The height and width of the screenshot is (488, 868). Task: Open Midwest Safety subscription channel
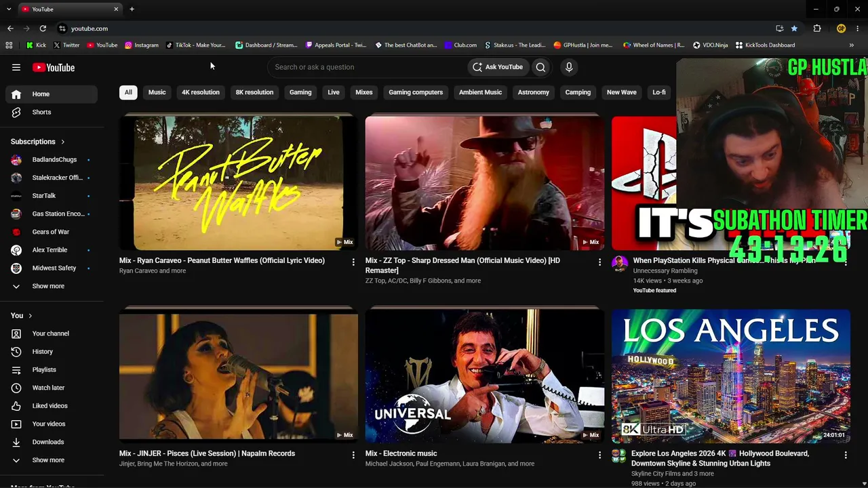click(52, 268)
